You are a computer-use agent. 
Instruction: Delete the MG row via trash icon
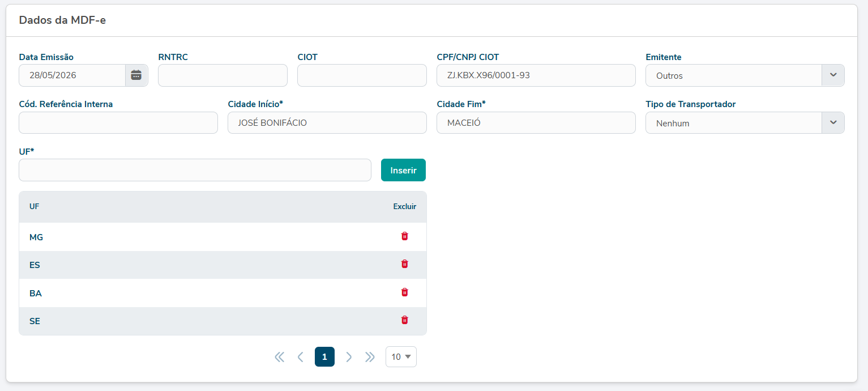(404, 236)
